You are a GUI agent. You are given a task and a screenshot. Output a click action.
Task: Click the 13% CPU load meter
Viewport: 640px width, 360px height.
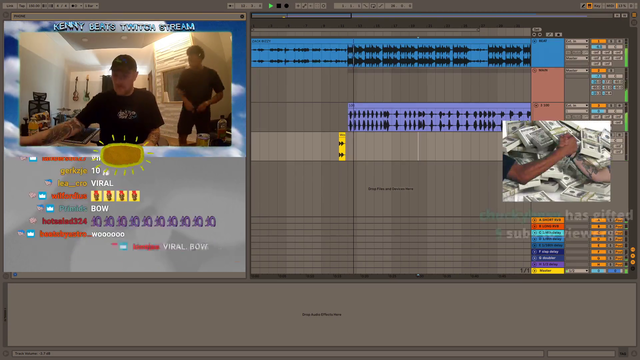[x=622, y=6]
